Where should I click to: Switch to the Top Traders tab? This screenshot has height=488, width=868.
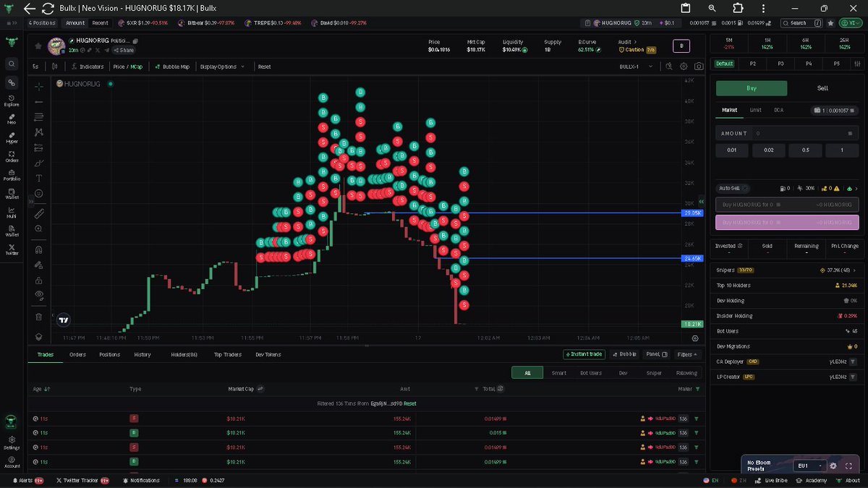click(x=228, y=354)
